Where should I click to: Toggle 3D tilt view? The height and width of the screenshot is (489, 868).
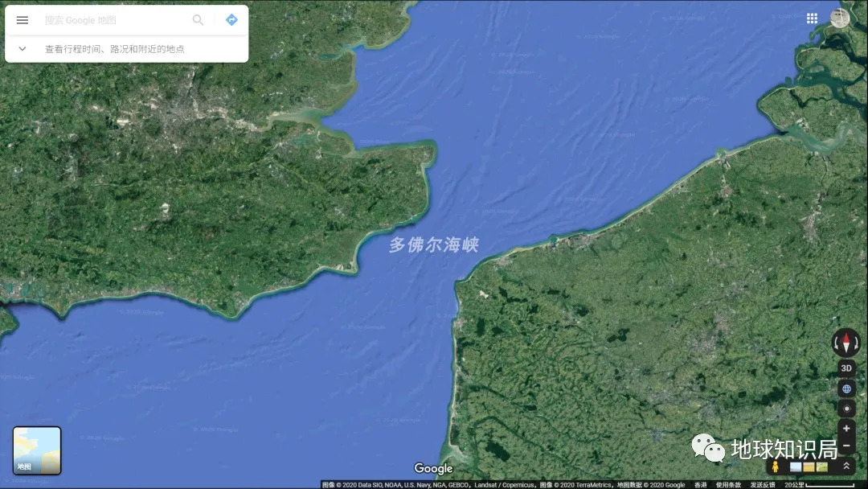(x=845, y=368)
